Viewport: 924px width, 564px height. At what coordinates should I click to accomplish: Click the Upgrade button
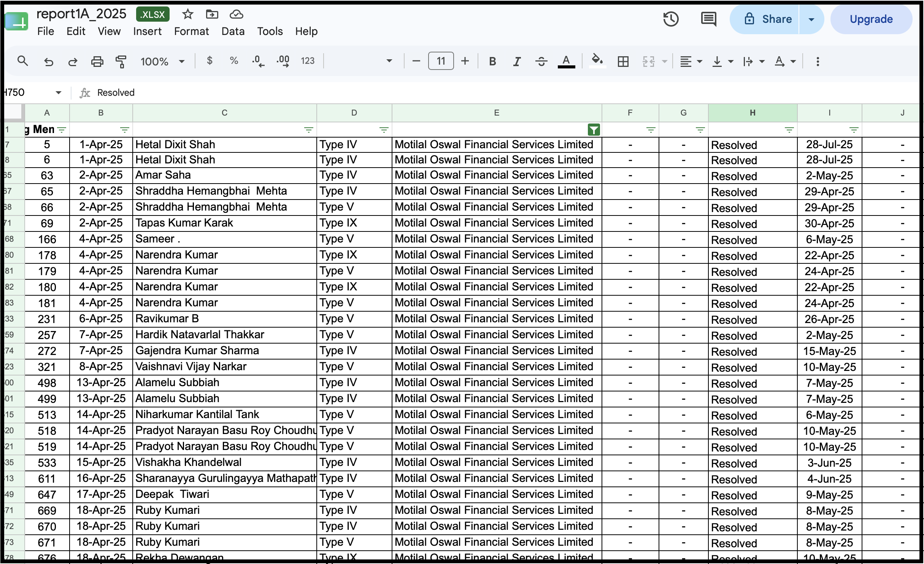pyautogui.click(x=871, y=19)
